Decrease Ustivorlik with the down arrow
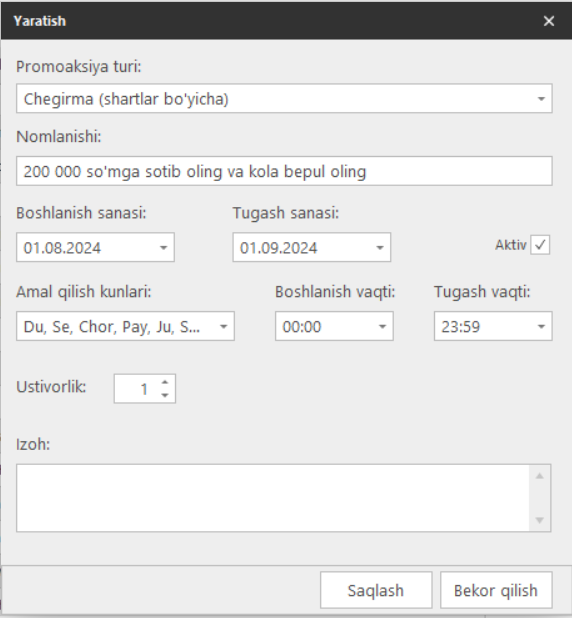This screenshot has width=572, height=618. pyautogui.click(x=165, y=395)
